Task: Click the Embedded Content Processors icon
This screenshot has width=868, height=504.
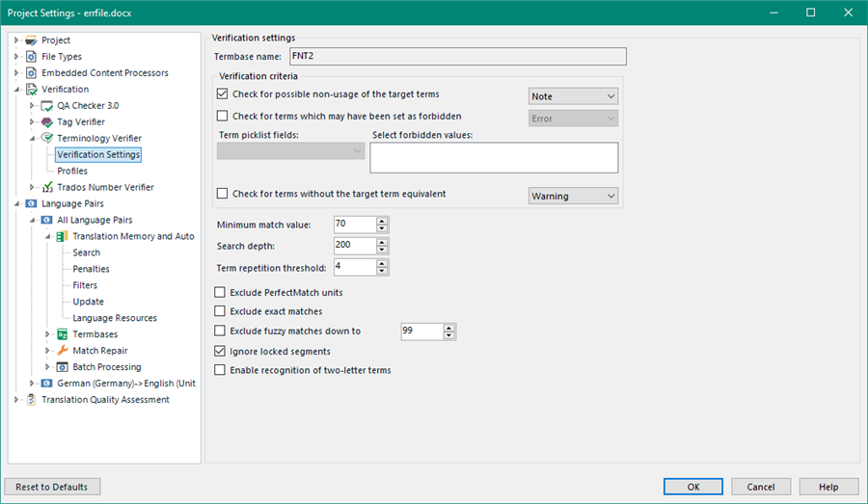Action: pyautogui.click(x=32, y=73)
